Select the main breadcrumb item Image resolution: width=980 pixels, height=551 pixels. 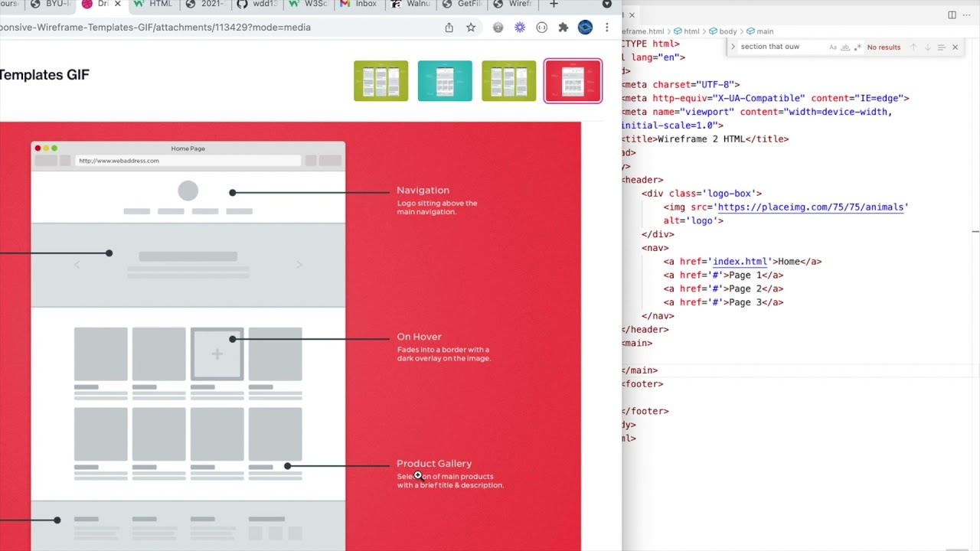[x=760, y=31]
